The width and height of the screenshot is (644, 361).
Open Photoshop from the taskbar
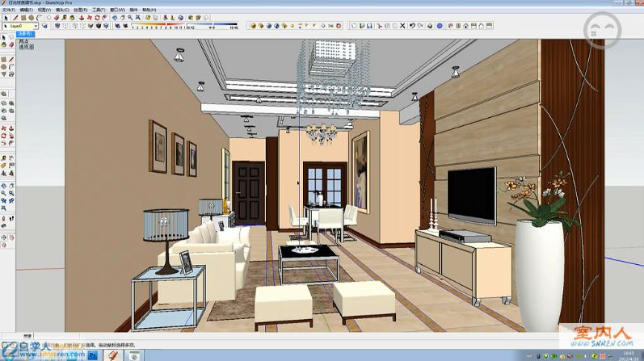coord(93,355)
